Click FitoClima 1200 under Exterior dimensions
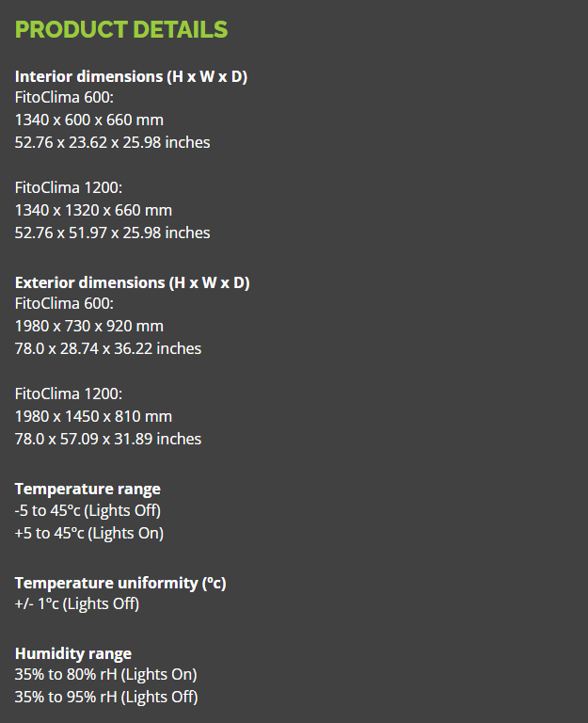This screenshot has height=723, width=588. click(x=69, y=394)
